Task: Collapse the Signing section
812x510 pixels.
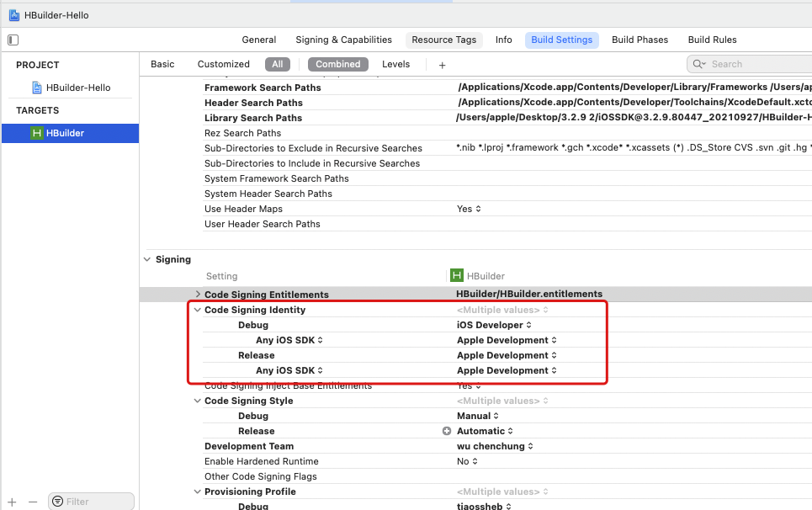Action: click(x=147, y=259)
